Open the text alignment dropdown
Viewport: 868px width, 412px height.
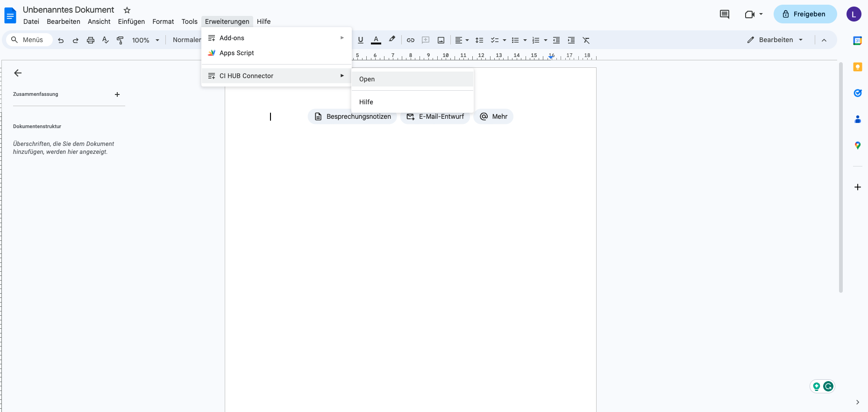point(462,40)
